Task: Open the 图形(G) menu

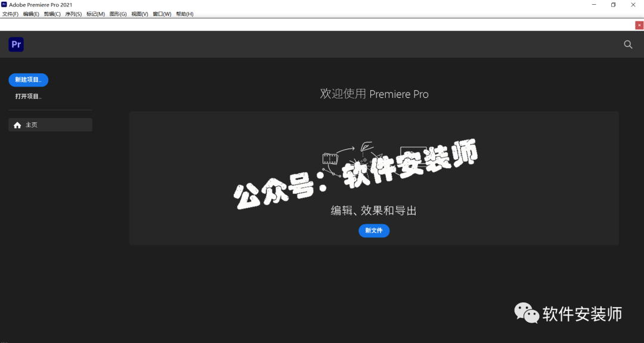Action: (118, 14)
